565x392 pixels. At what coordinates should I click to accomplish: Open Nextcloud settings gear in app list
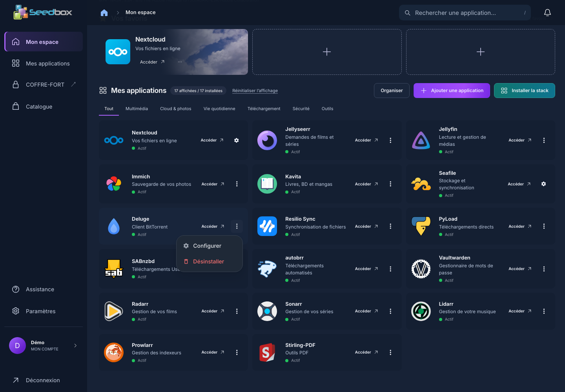coord(237,140)
